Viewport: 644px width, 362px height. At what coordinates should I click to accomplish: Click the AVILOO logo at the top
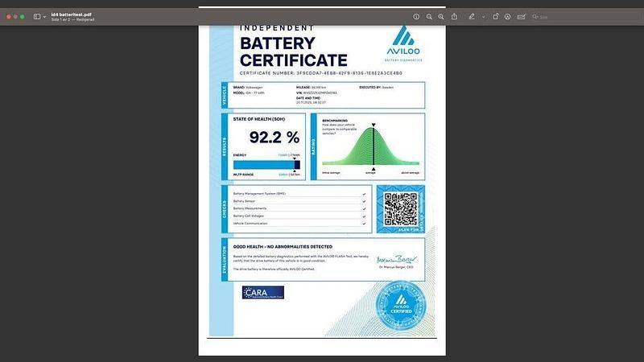tap(402, 43)
